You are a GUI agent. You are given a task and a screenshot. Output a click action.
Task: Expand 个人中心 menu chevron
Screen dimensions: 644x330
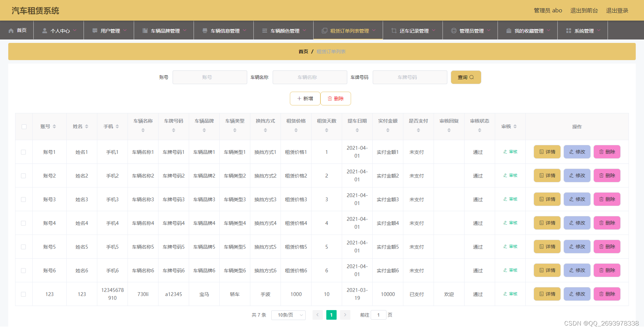(75, 30)
